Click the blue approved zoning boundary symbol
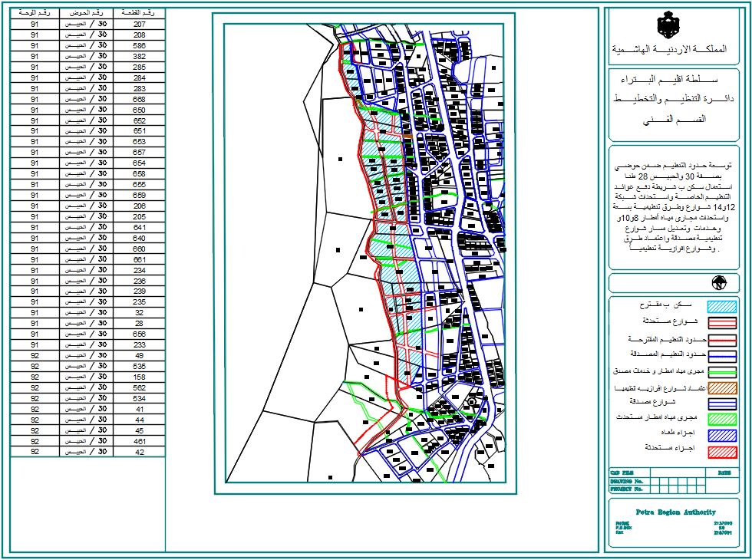 [721, 354]
